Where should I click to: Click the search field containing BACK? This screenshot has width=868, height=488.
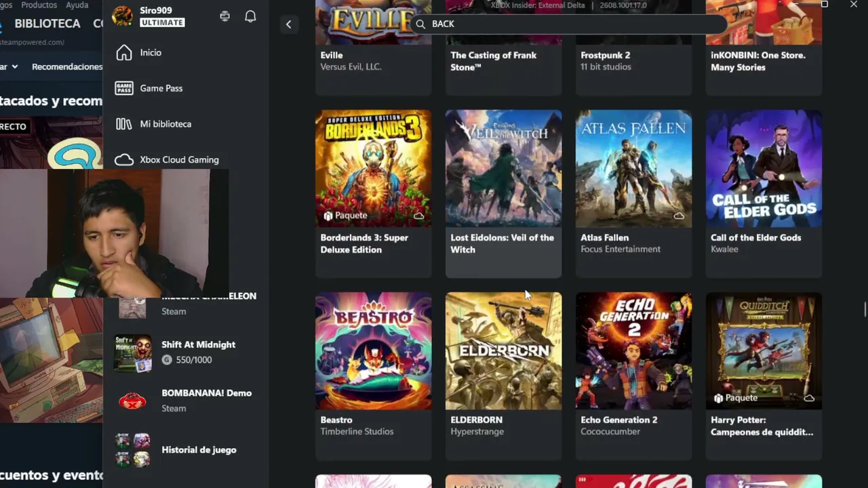[568, 24]
